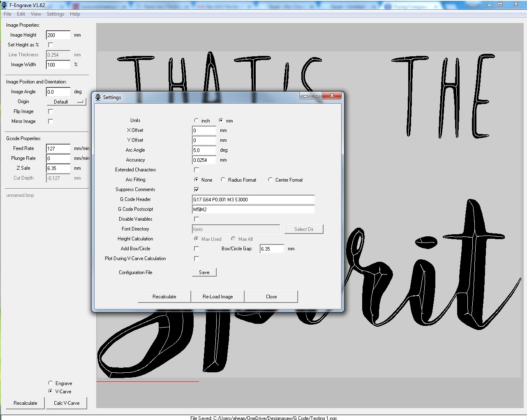Image resolution: width=527 pixels, height=420 pixels.
Task: Open the File menu
Action: [x=7, y=14]
